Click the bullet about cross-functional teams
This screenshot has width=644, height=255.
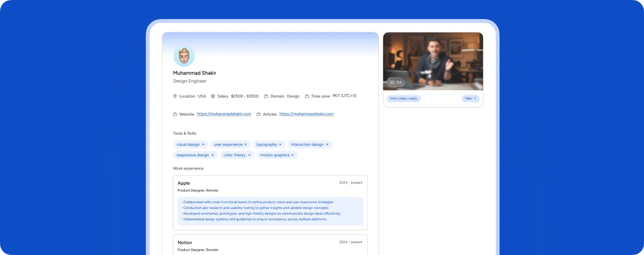(257, 202)
